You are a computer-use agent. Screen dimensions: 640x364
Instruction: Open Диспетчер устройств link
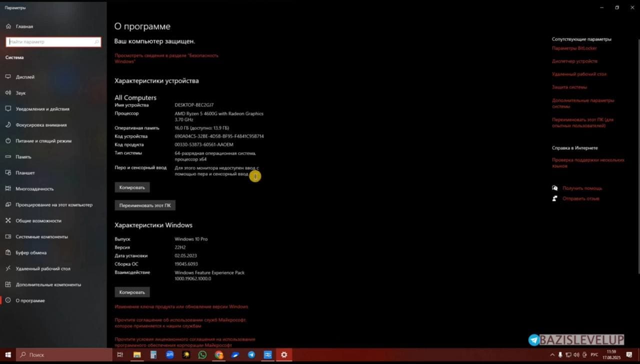point(574,61)
